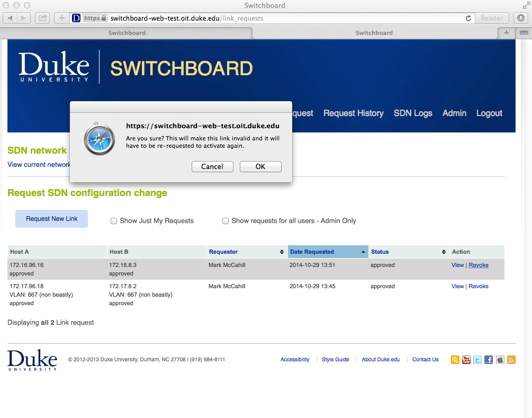The width and height of the screenshot is (532, 418).
Task: Select host A address 172.17.96.18
Action: coord(26,286)
